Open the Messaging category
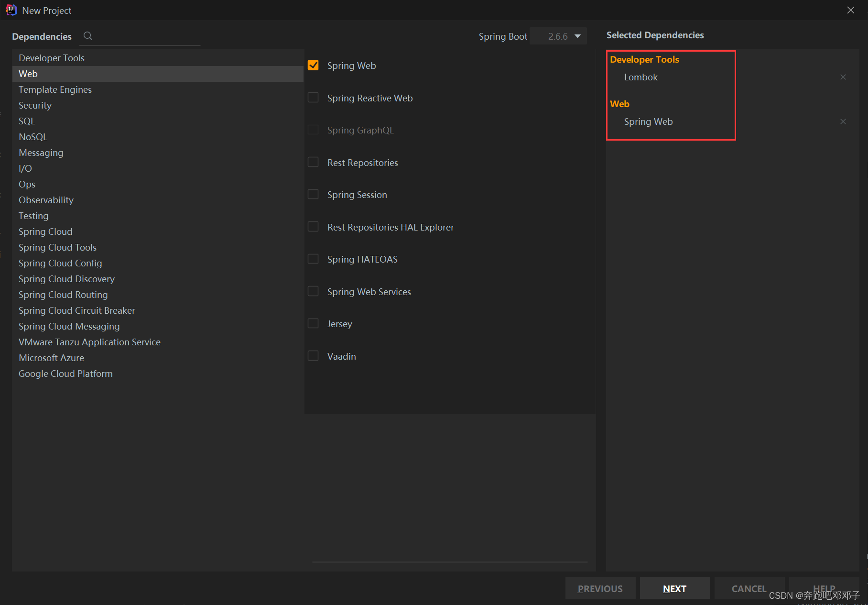Viewport: 868px width, 605px height. (x=158, y=153)
